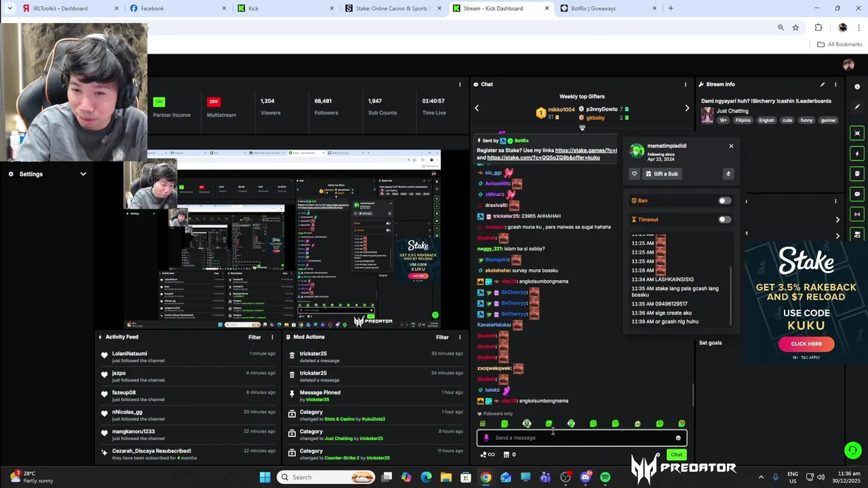Click moderator badge icon on user card
Image resolution: width=868 pixels, height=488 pixels.
pos(728,174)
